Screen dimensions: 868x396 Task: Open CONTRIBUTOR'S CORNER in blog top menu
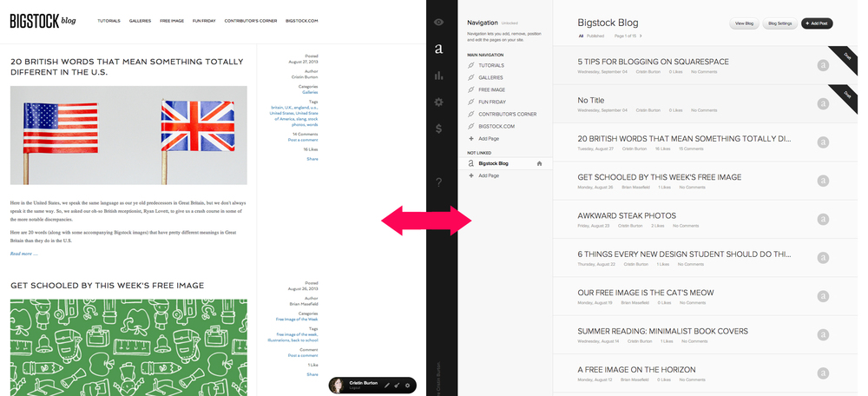click(x=251, y=21)
